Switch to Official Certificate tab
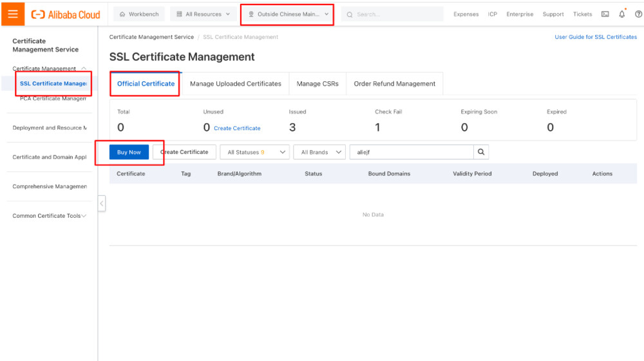Viewport: 644px width, 361px height. (146, 84)
